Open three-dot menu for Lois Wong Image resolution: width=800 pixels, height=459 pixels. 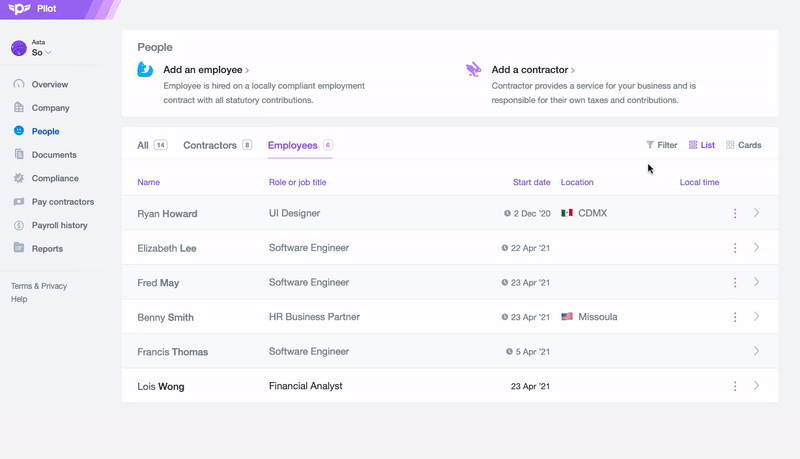tap(735, 386)
